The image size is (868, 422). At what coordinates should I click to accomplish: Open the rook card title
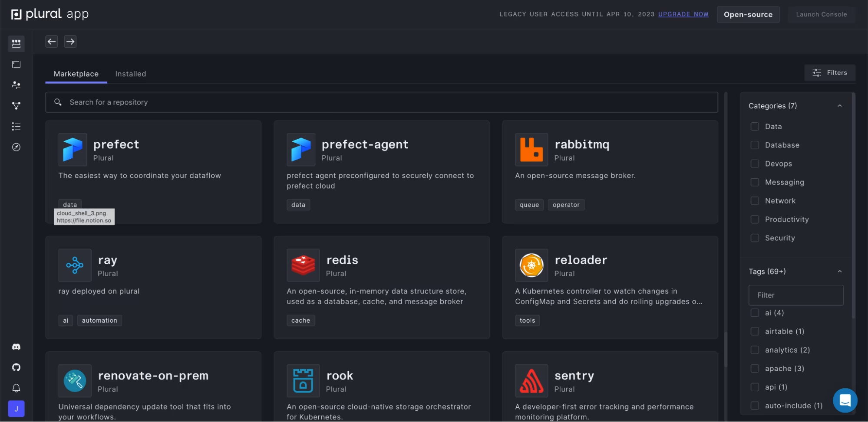340,376
